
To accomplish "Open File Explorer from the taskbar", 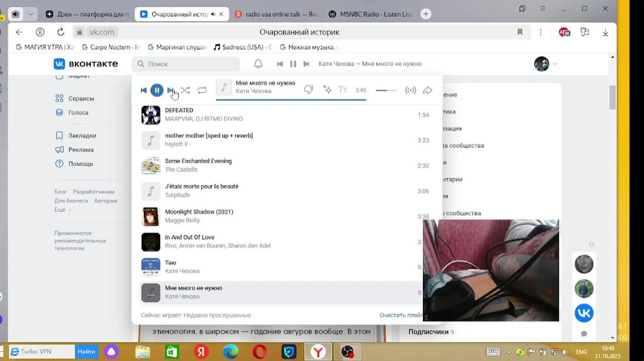I will [143, 352].
